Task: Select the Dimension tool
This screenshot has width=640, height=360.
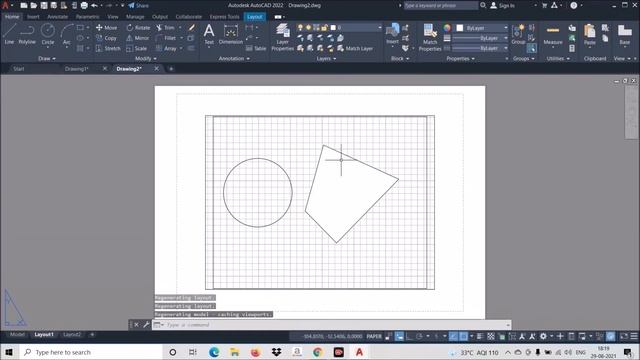Action: [x=231, y=33]
